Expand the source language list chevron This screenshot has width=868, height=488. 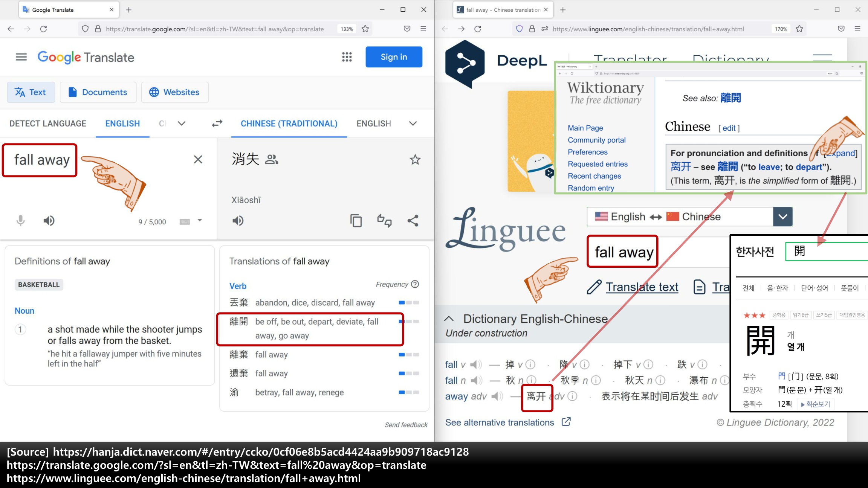coord(182,124)
